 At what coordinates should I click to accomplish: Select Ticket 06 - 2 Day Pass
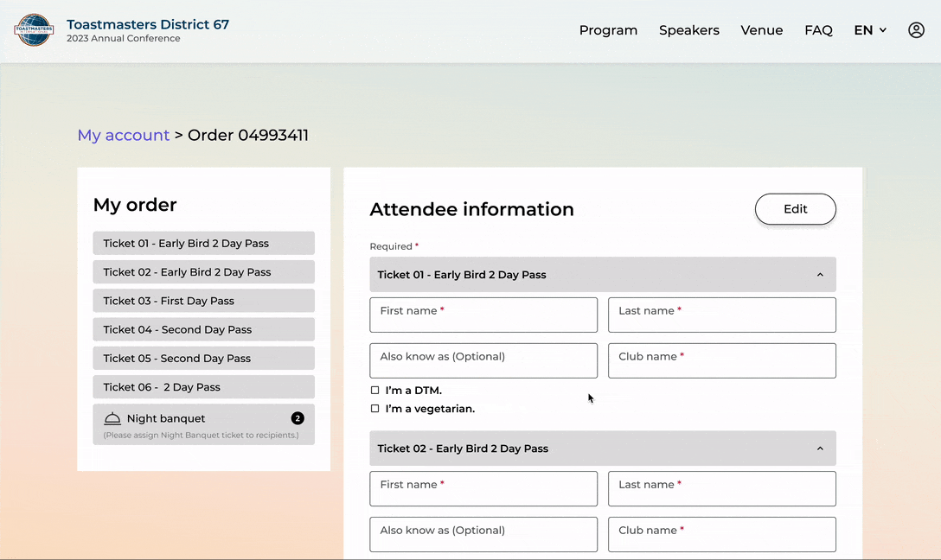pos(203,387)
